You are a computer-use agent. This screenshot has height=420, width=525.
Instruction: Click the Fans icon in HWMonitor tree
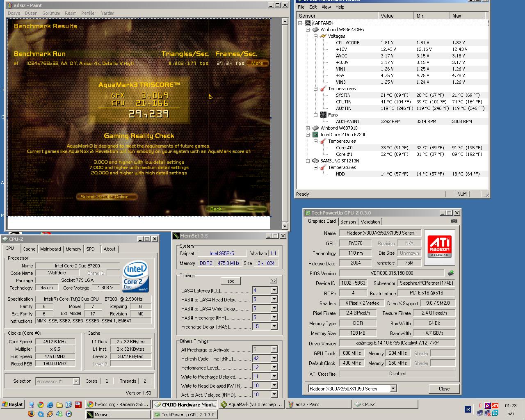(x=323, y=115)
